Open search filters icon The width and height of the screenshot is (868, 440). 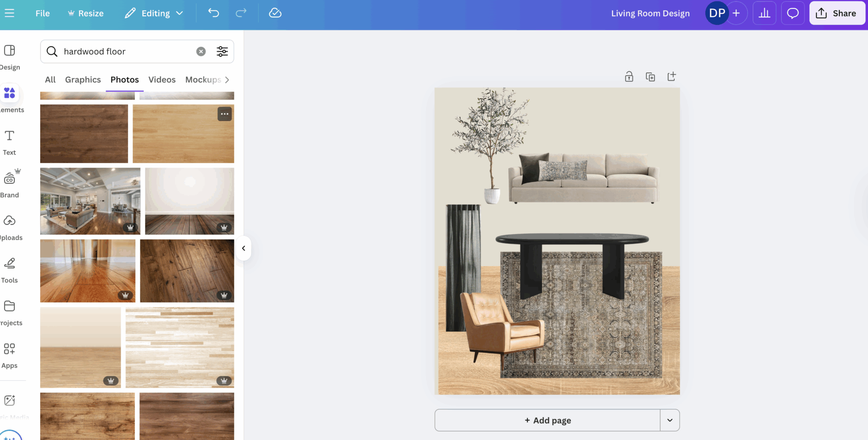click(223, 51)
